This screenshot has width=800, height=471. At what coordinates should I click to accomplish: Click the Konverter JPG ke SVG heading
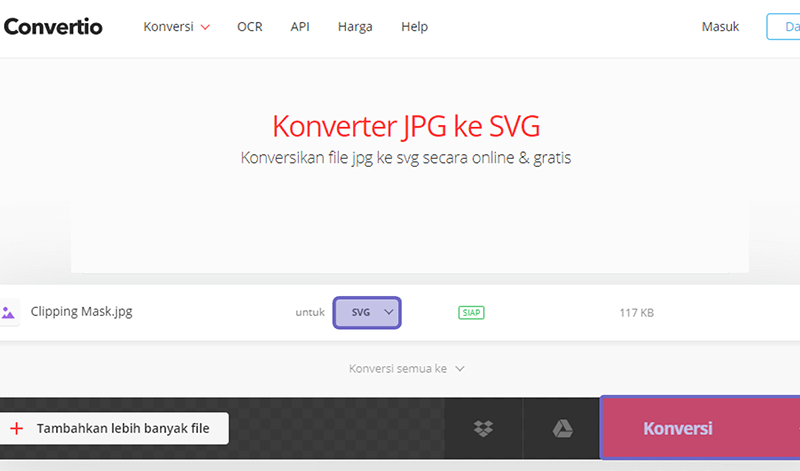(406, 127)
